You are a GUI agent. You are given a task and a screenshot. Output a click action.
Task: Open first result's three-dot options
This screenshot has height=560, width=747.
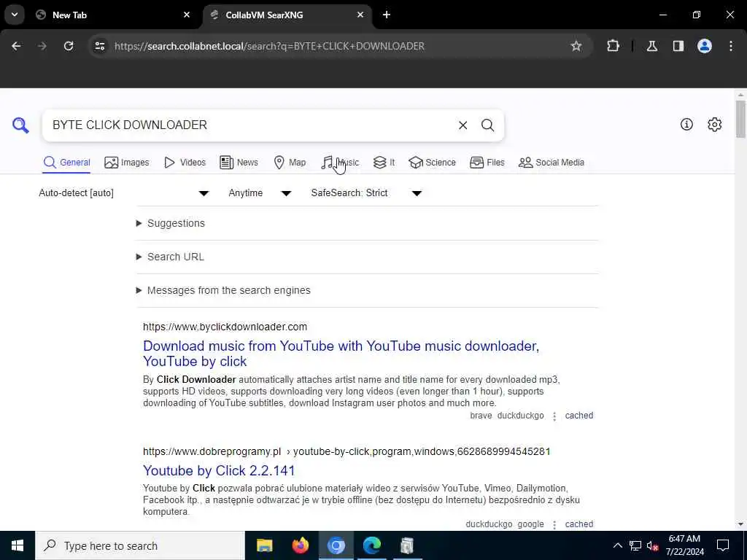click(x=554, y=416)
